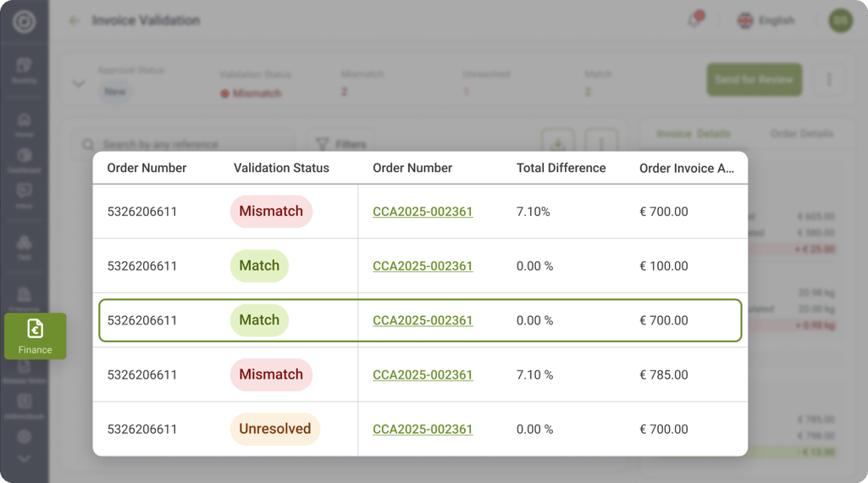Click the circular app logo in the sidebar
This screenshot has width=868, height=483.
point(24,21)
